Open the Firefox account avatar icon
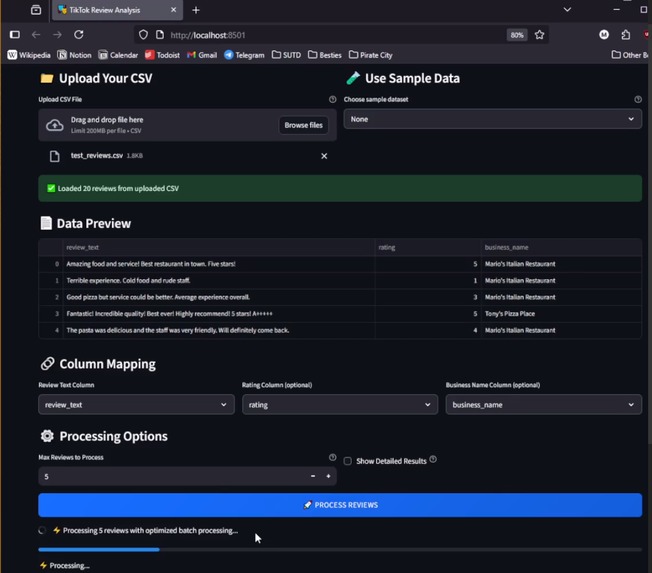The image size is (652, 573). 604,35
